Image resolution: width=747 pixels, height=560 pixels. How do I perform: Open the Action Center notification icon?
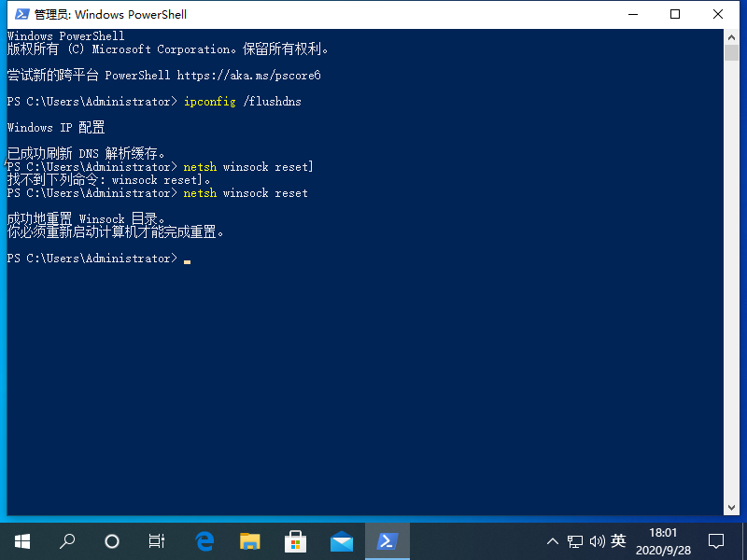tap(715, 540)
